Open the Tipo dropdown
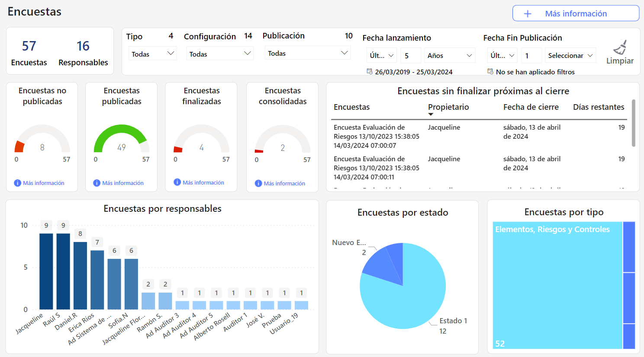This screenshot has height=357, width=644. 152,54
